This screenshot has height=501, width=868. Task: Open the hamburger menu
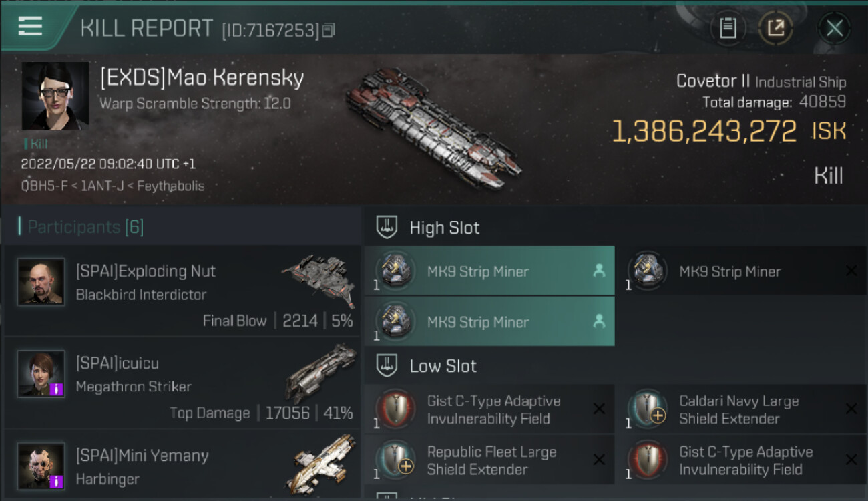pyautogui.click(x=30, y=27)
